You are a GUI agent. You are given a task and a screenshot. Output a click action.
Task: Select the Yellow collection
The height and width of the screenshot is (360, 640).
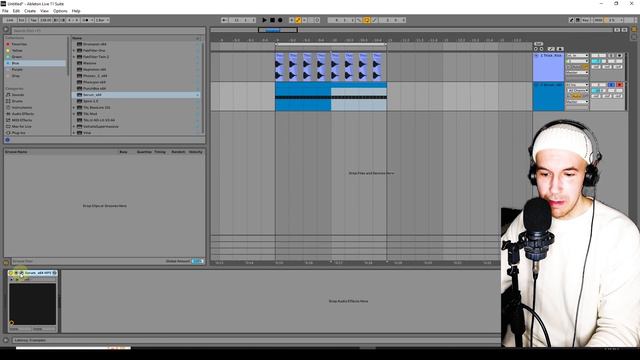pyautogui.click(x=17, y=51)
